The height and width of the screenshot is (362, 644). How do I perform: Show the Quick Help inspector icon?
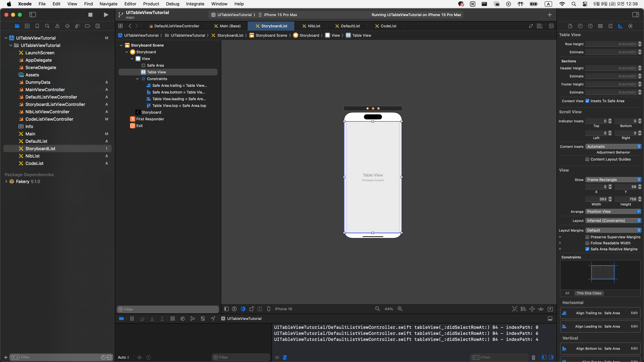590,26
